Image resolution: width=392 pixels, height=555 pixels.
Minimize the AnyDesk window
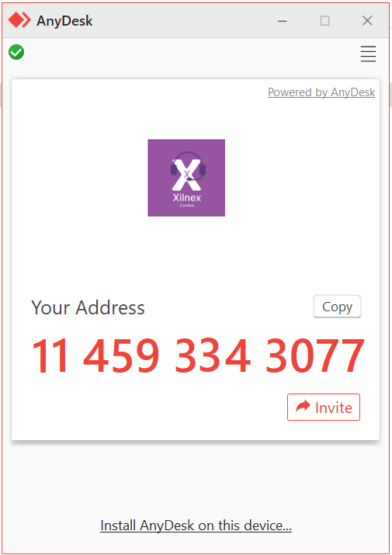tap(283, 21)
